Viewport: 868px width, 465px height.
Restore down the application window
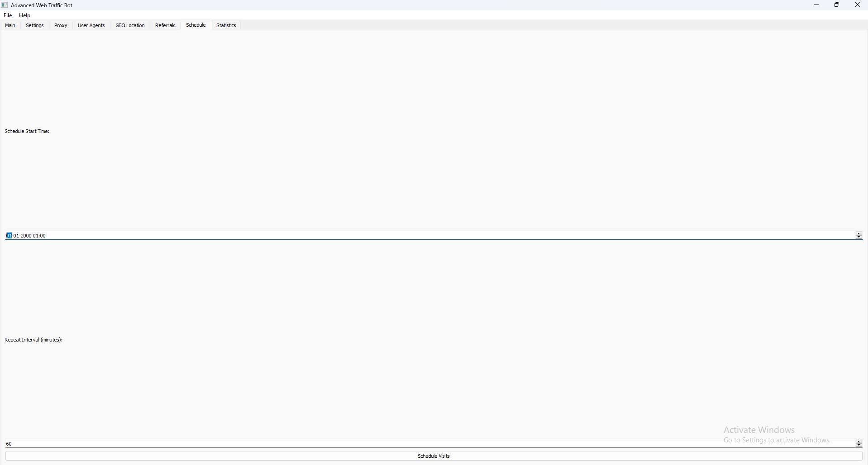(837, 5)
